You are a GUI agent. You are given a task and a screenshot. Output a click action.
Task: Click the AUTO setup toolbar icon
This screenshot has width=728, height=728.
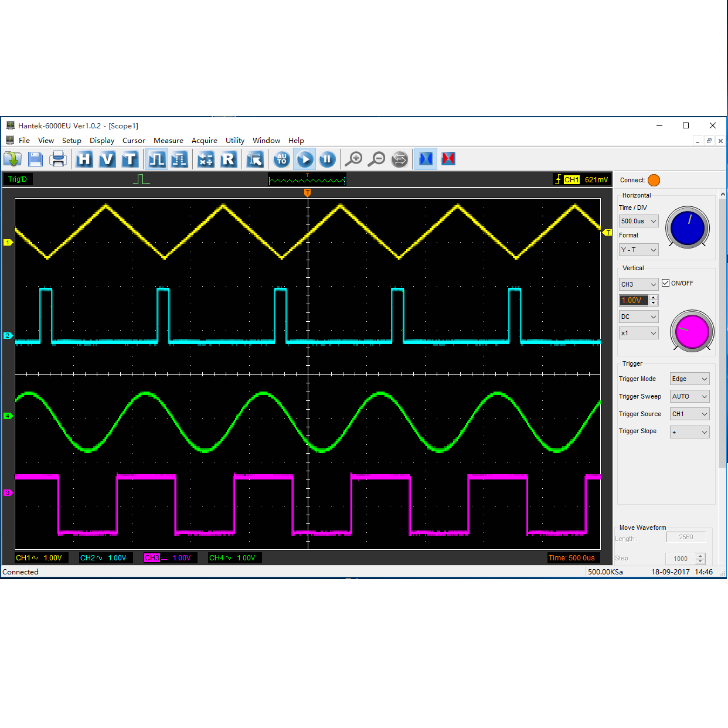click(282, 159)
